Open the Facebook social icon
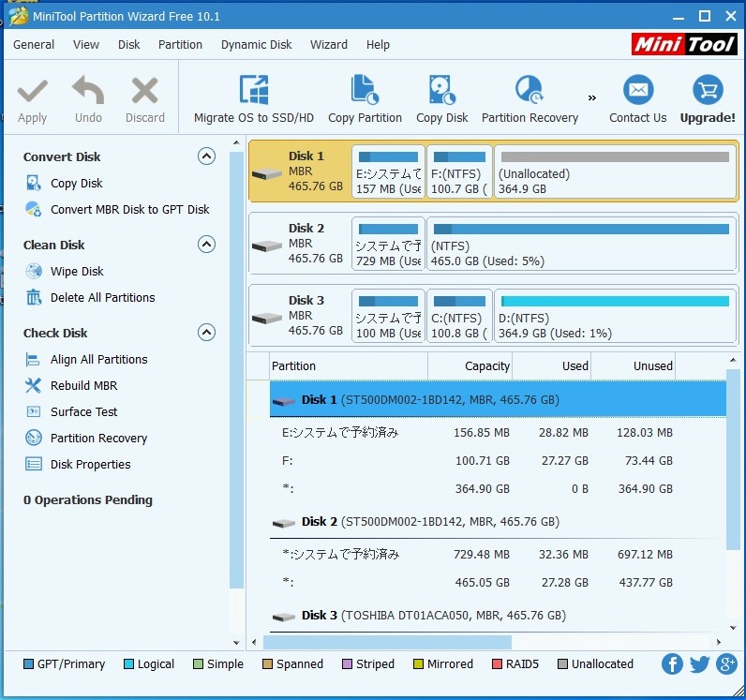The width and height of the screenshot is (746, 700). 672,663
